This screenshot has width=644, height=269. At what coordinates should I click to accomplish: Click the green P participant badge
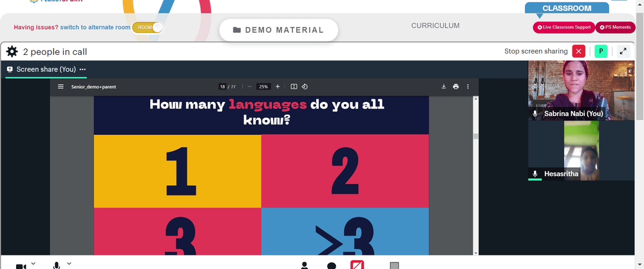[x=601, y=52]
